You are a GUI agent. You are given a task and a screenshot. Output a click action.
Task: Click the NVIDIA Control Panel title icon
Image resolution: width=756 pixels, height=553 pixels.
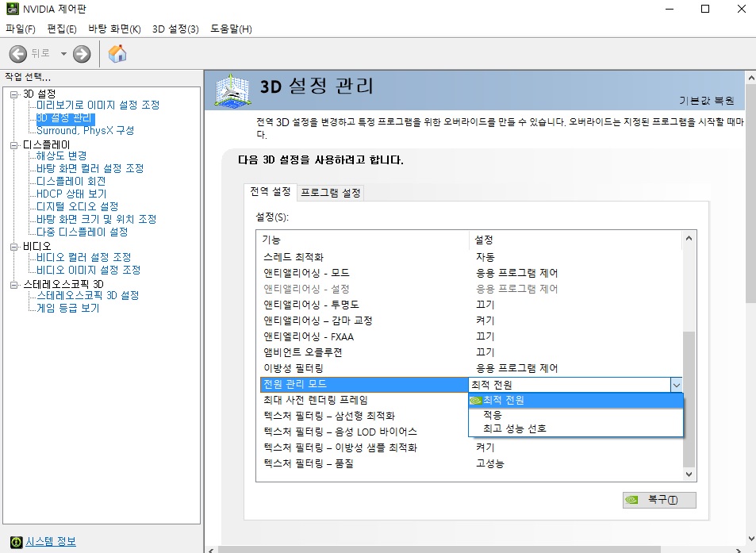[12, 8]
